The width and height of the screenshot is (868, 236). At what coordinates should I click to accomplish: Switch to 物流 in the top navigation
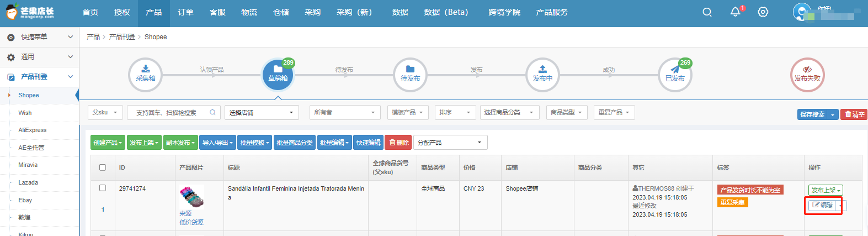[x=249, y=12]
